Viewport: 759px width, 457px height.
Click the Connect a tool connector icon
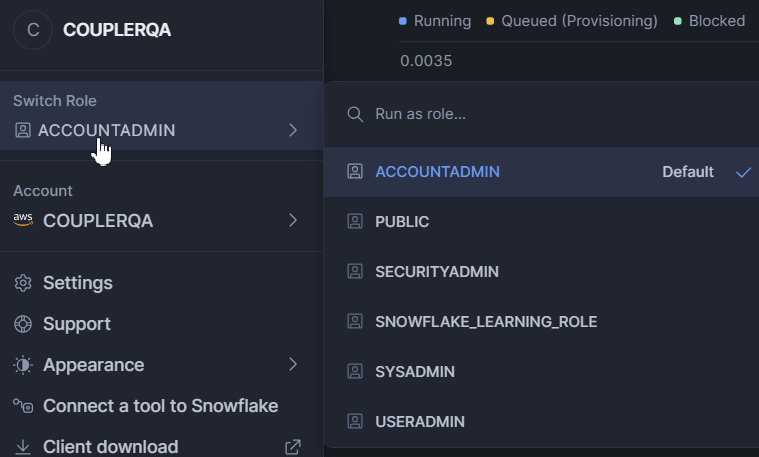tap(23, 406)
